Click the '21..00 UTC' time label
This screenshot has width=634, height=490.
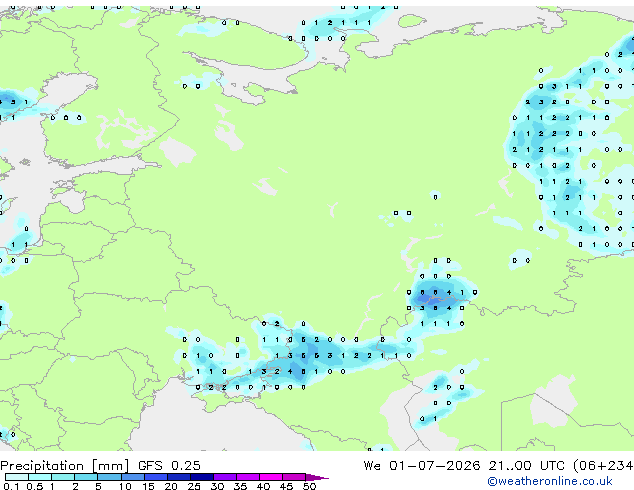[526, 466]
